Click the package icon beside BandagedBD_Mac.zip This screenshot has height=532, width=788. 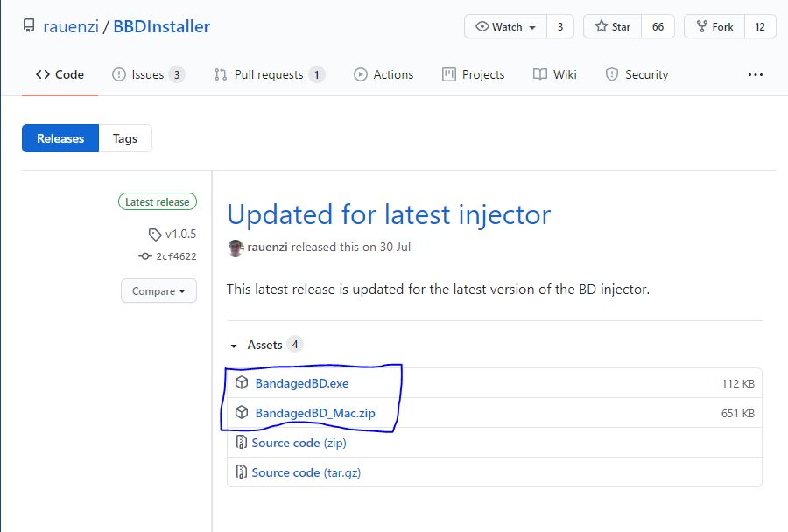coord(242,413)
